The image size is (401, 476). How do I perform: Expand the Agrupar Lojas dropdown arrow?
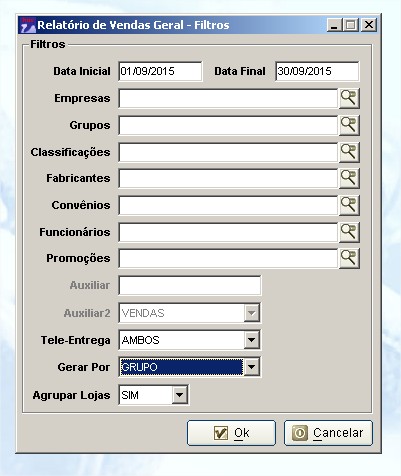coord(180,395)
